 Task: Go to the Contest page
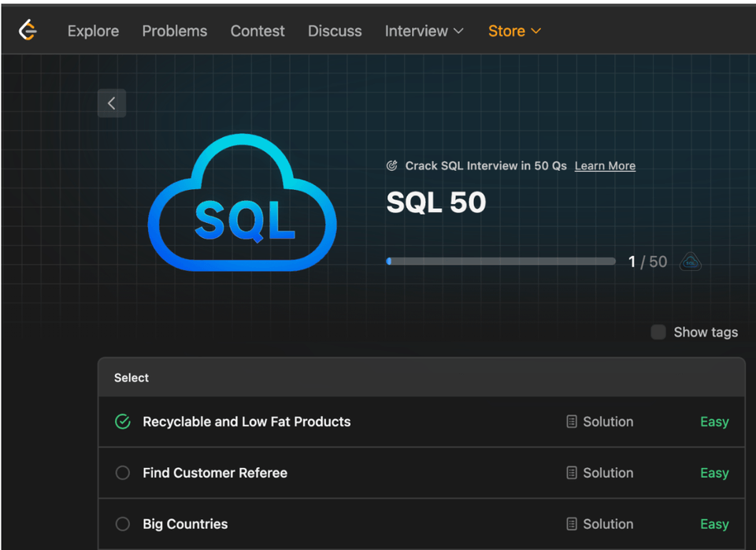pos(258,31)
